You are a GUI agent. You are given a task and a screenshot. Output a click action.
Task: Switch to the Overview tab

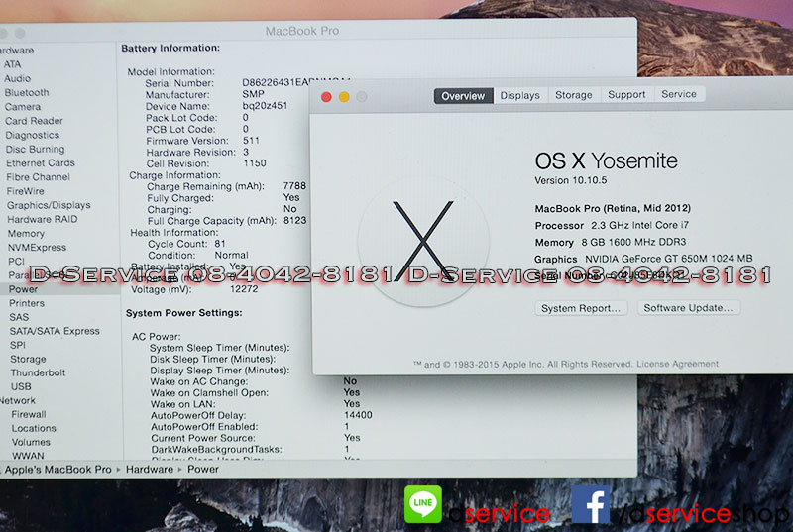463,96
